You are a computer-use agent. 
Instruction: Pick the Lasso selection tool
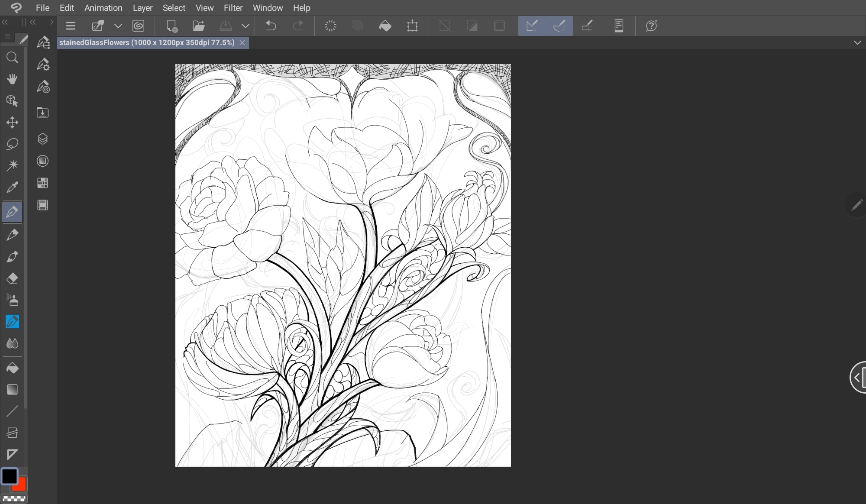12,144
